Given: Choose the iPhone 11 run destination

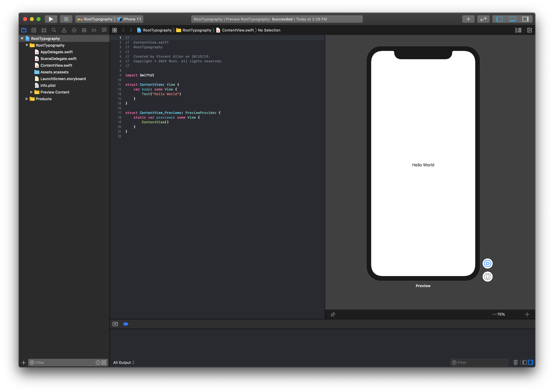Looking at the screenshot, I should click(x=129, y=19).
